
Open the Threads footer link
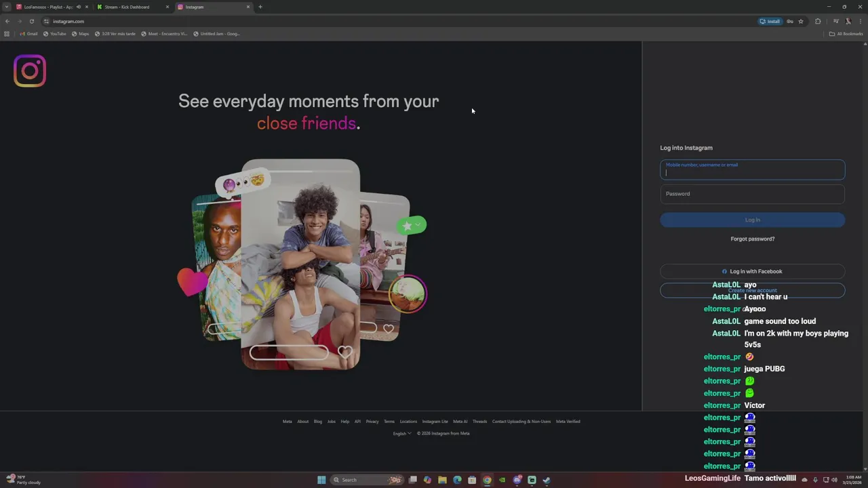(x=480, y=422)
